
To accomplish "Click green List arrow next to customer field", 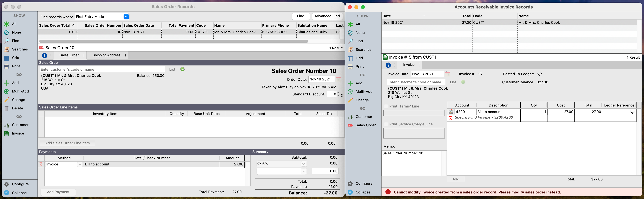I will pos(182,69).
